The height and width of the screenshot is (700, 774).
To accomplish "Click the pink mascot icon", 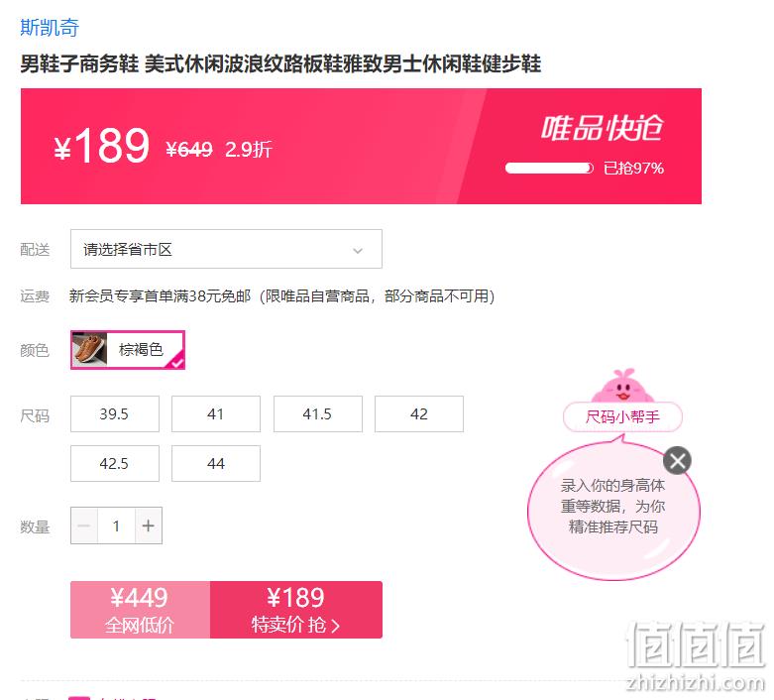I will coord(622,387).
